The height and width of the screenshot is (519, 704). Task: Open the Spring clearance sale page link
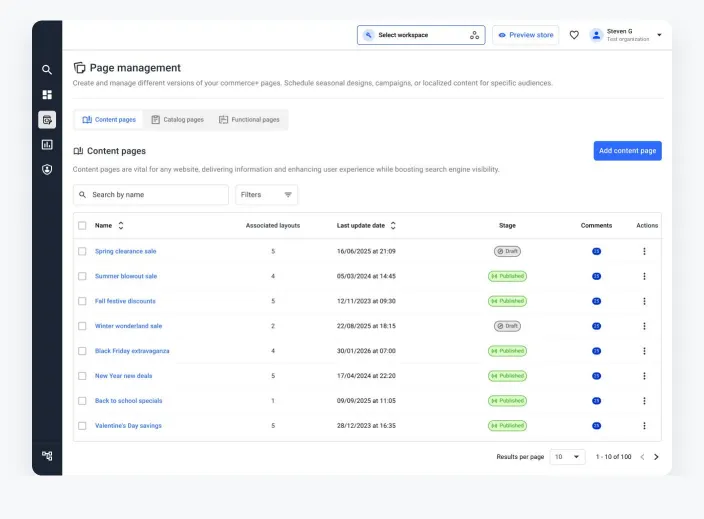coord(126,251)
